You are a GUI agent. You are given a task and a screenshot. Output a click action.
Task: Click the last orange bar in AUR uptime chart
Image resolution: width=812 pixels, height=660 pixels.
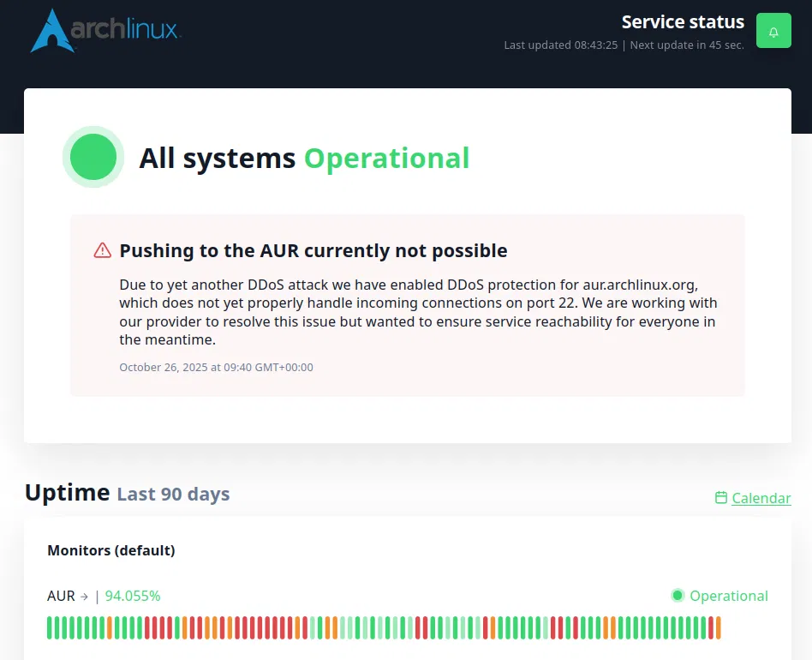(719, 627)
